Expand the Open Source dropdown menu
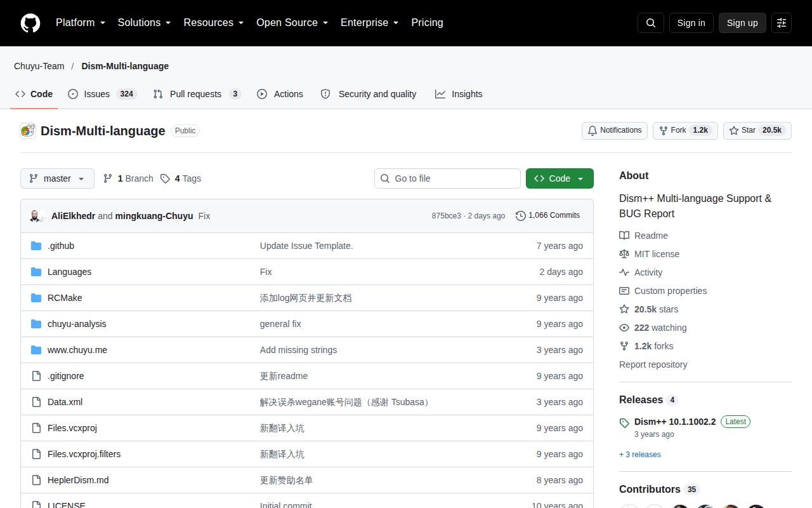Screen dimensions: 812x508 292,23
